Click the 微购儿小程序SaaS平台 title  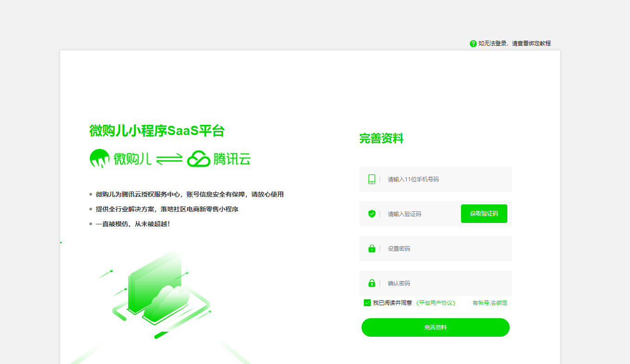pos(157,131)
